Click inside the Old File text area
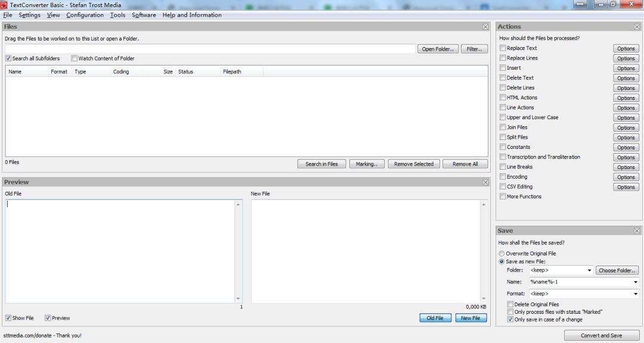This screenshot has width=644, height=343. coord(120,251)
